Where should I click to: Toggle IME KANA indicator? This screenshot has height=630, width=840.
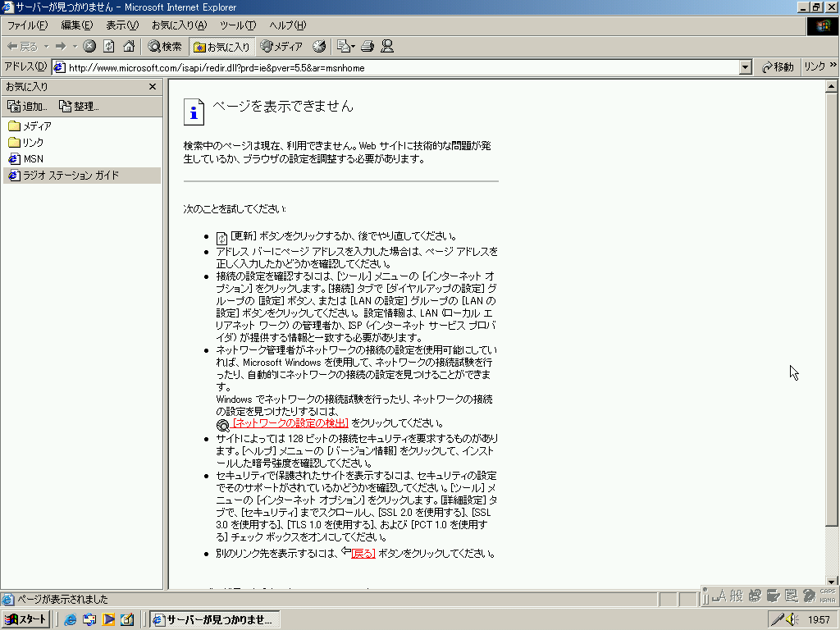[828, 600]
